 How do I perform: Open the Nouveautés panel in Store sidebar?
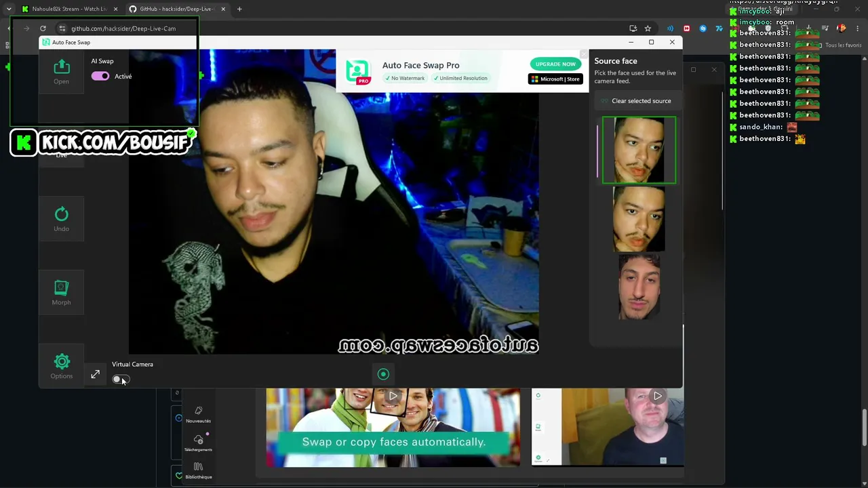pos(198,415)
